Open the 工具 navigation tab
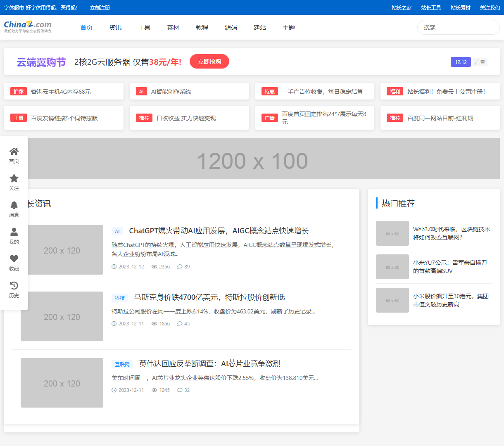 point(144,28)
